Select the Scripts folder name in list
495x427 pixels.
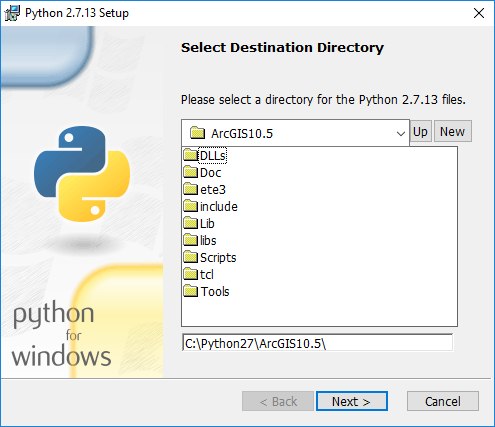coord(218,258)
